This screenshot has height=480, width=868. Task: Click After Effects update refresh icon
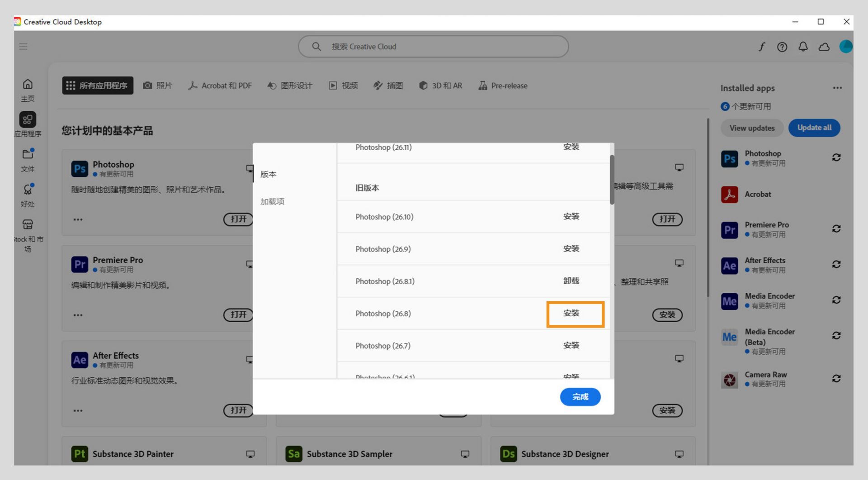[x=836, y=264]
